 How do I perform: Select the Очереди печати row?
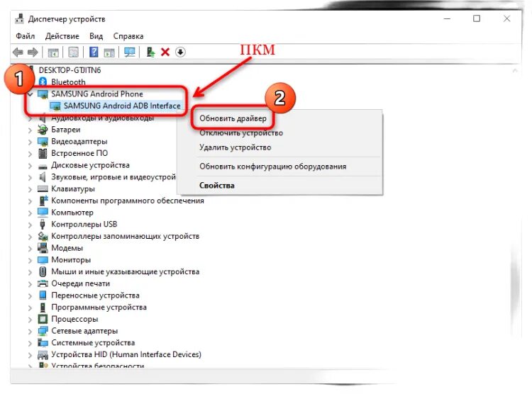point(80,283)
